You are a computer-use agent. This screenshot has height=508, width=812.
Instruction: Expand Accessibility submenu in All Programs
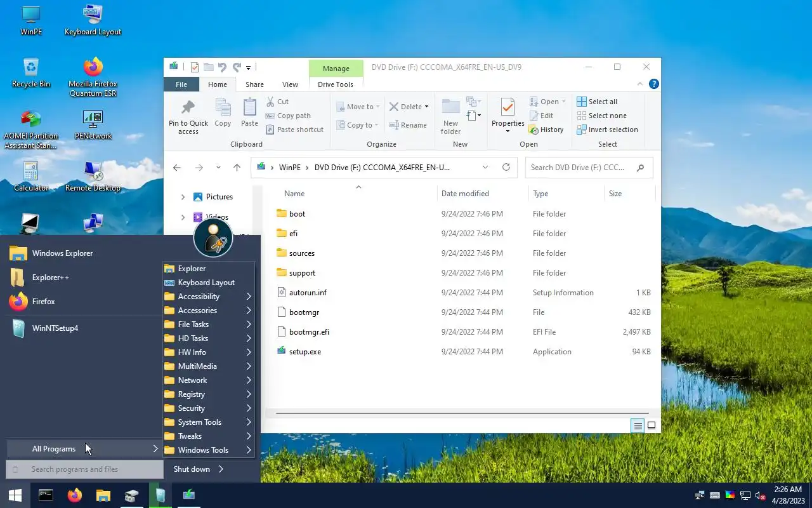(209, 297)
